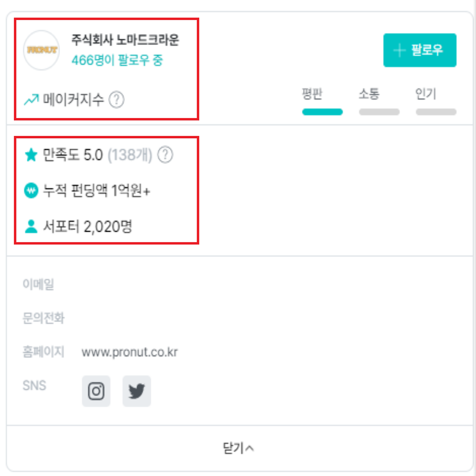Click the plus icon inside the 팔로우 button
This screenshot has height=476, width=476.
click(x=399, y=50)
